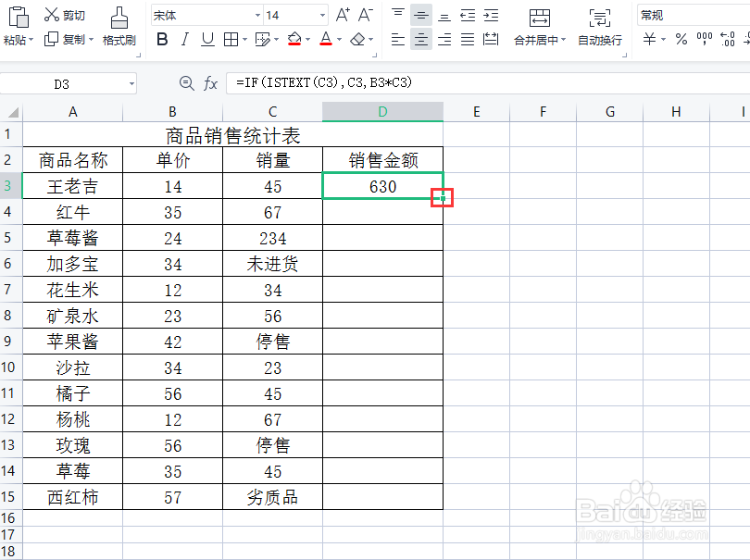750x560 pixels.
Task: Click the percent style icon
Action: (681, 40)
